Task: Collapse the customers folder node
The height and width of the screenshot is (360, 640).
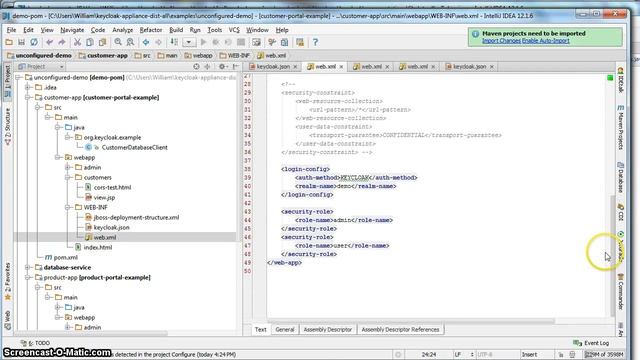Action: pyautogui.click(x=67, y=178)
